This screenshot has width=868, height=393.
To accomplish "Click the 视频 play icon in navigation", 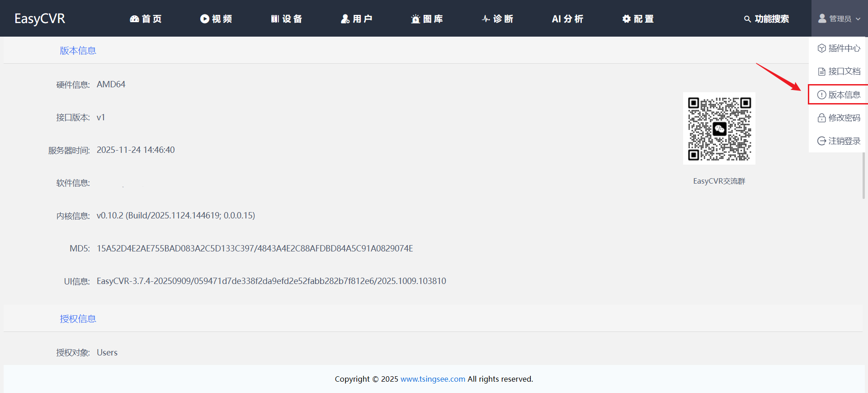I will pos(205,19).
